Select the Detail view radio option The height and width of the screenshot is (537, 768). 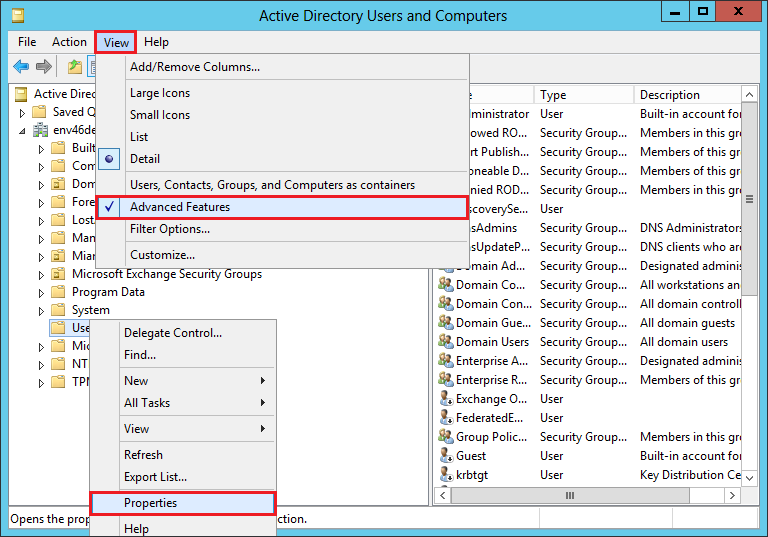point(282,159)
